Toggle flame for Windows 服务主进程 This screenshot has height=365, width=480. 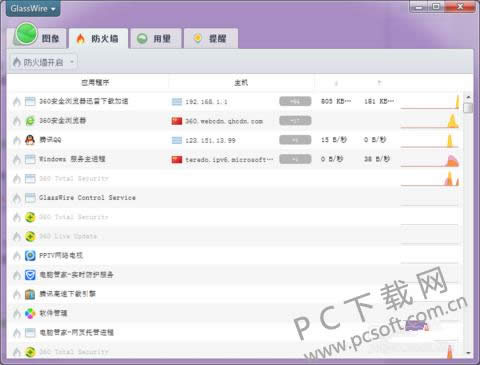click(17, 159)
